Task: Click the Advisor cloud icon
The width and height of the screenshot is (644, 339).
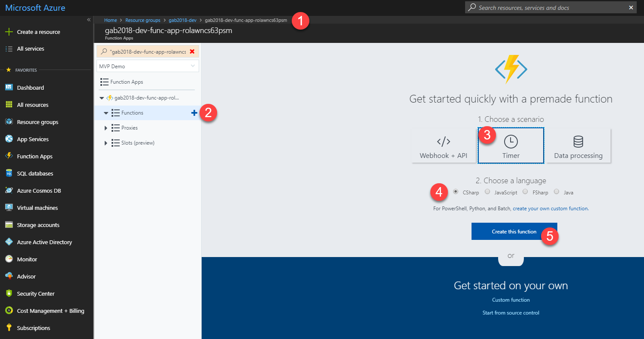Action: tap(9, 276)
